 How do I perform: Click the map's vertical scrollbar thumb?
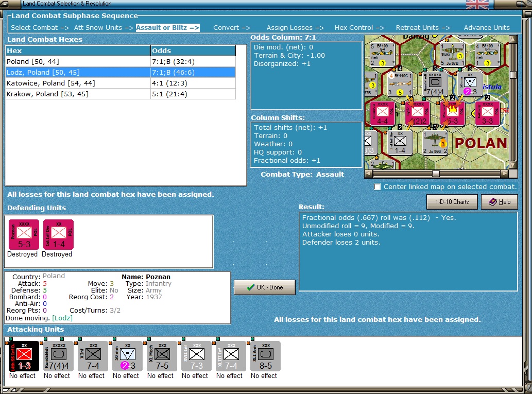pyautogui.click(x=513, y=75)
